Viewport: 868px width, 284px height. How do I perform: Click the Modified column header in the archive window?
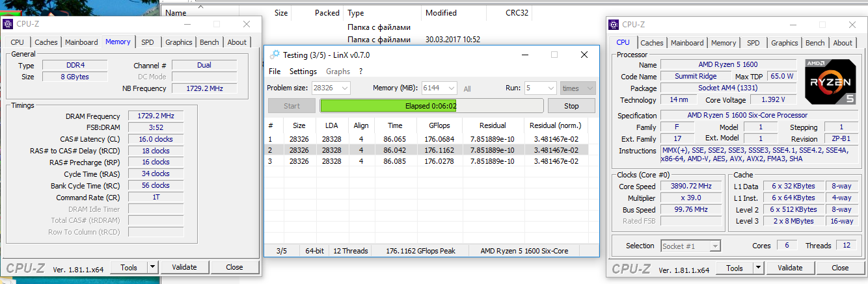(441, 13)
